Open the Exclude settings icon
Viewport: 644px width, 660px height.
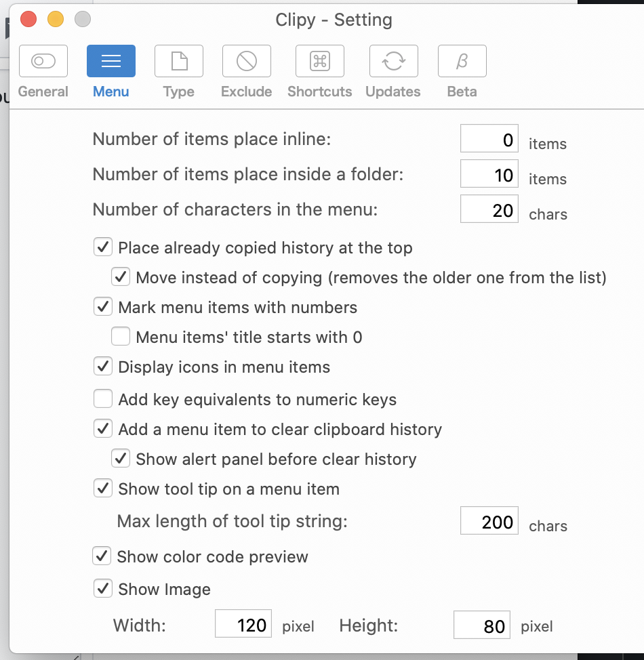coord(247,61)
